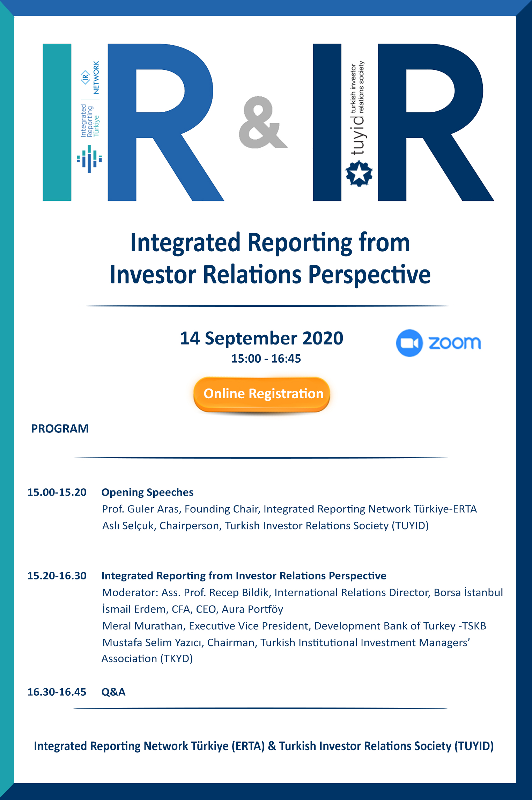Screen dimensions: 532x800
Task: Click the Zoom camera icon
Action: pos(409,343)
